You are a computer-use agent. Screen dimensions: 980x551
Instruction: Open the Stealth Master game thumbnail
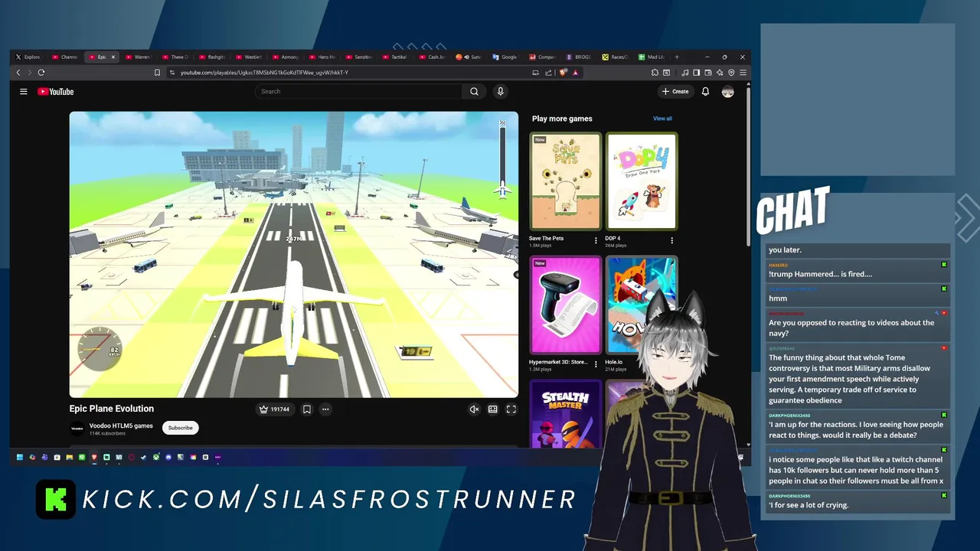pos(565,414)
